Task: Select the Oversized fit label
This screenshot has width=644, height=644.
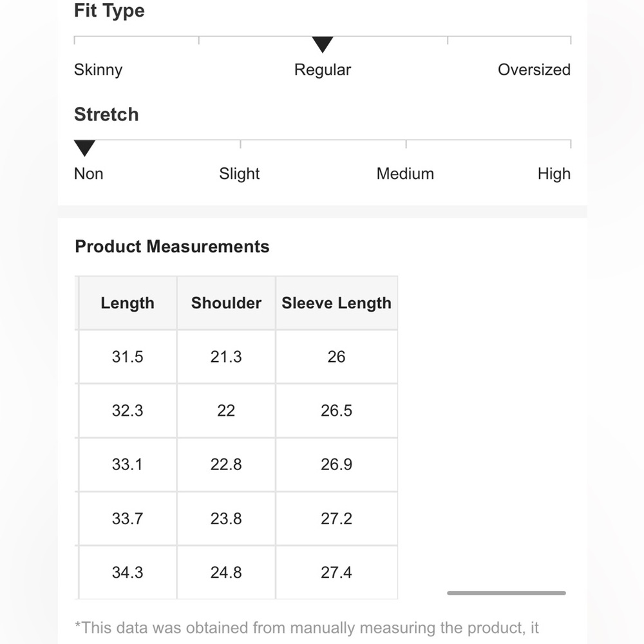Action: pos(534,70)
